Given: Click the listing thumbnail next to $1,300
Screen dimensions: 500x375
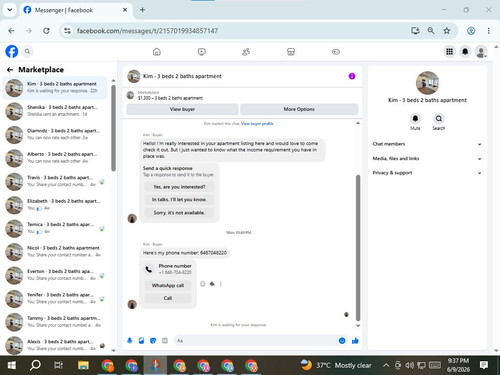Looking at the screenshot, I should coord(130,95).
